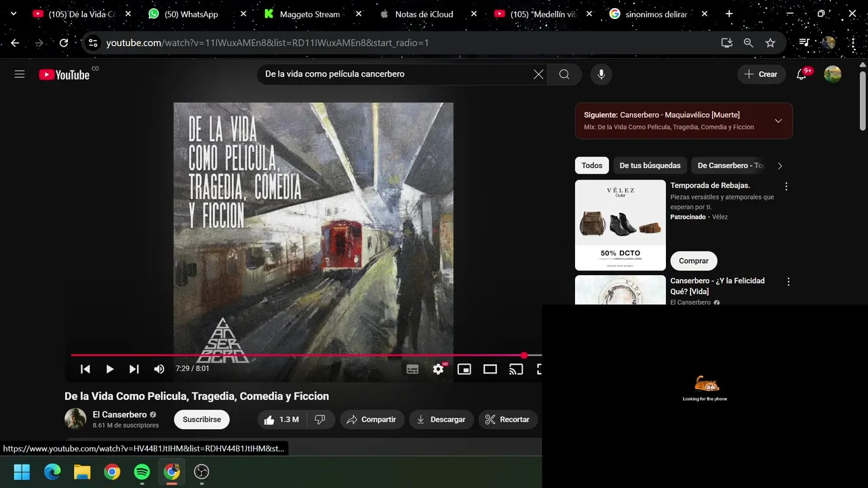Click the Descargar download button
Screen dimensions: 868x488
(x=441, y=420)
